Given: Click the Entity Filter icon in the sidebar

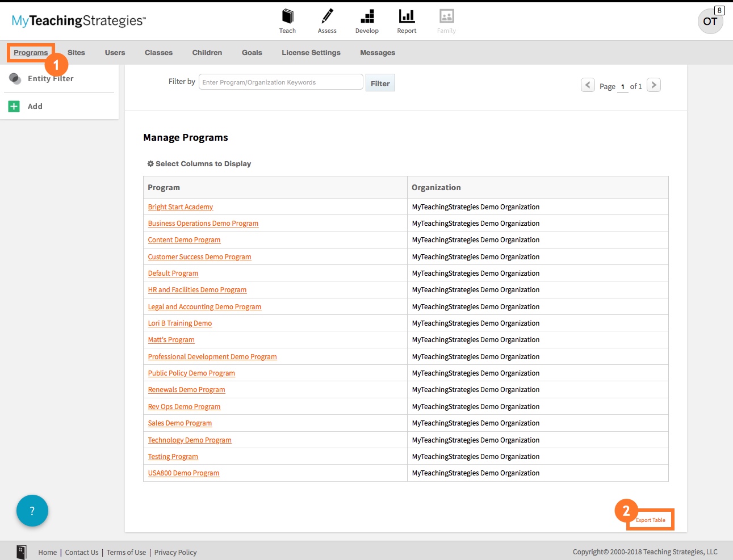Looking at the screenshot, I should [14, 78].
